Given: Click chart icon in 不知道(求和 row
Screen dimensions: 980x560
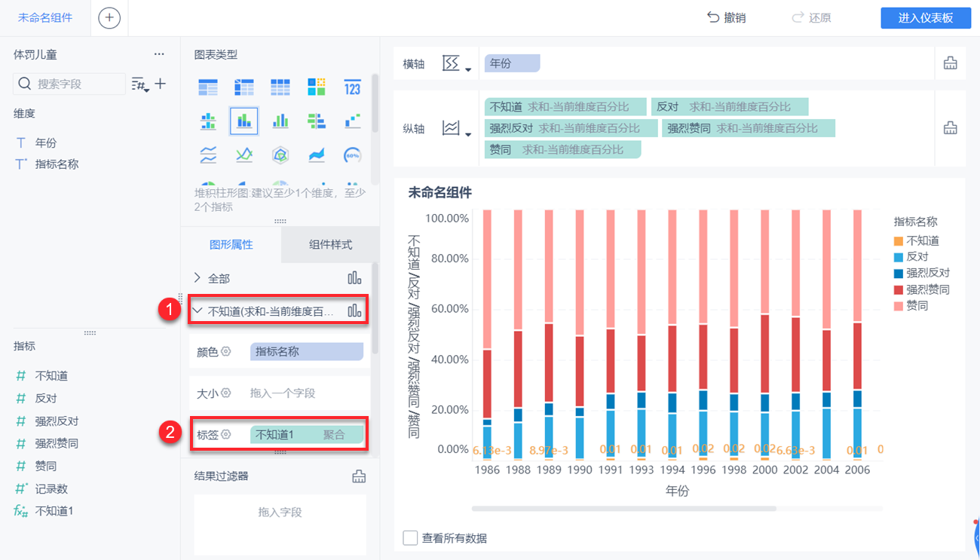Looking at the screenshot, I should (x=354, y=310).
